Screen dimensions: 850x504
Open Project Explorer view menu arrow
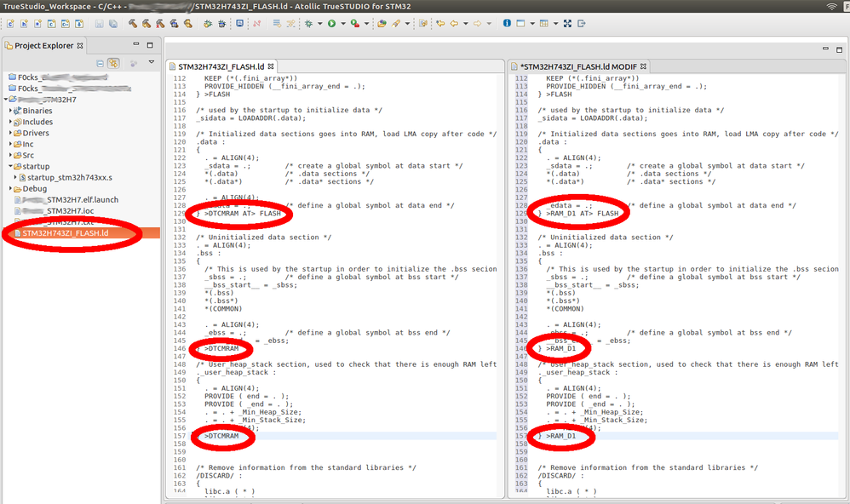point(152,62)
